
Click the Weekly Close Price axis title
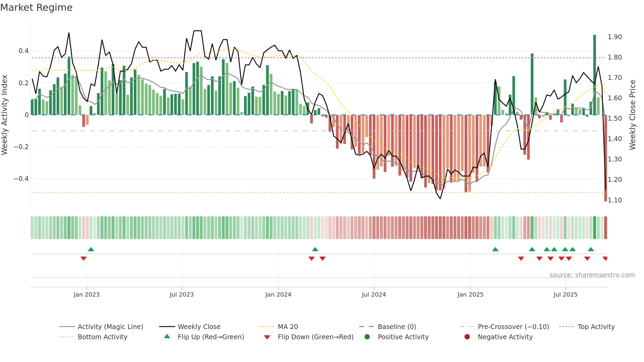(632, 115)
